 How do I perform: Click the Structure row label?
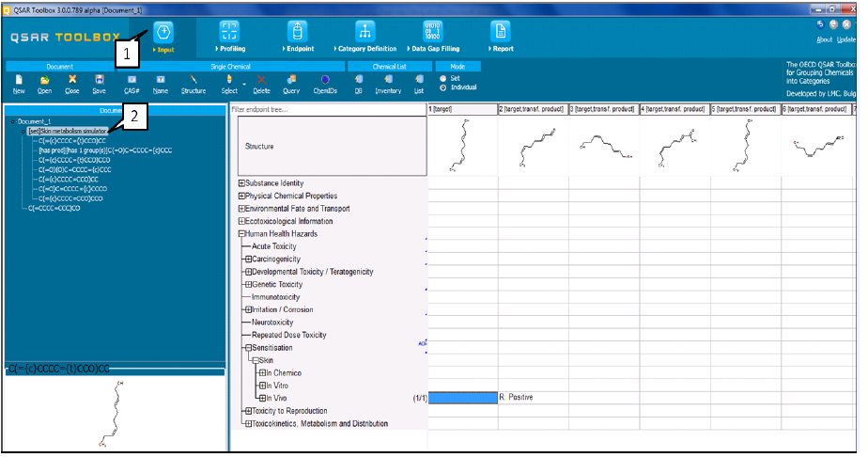click(x=259, y=147)
